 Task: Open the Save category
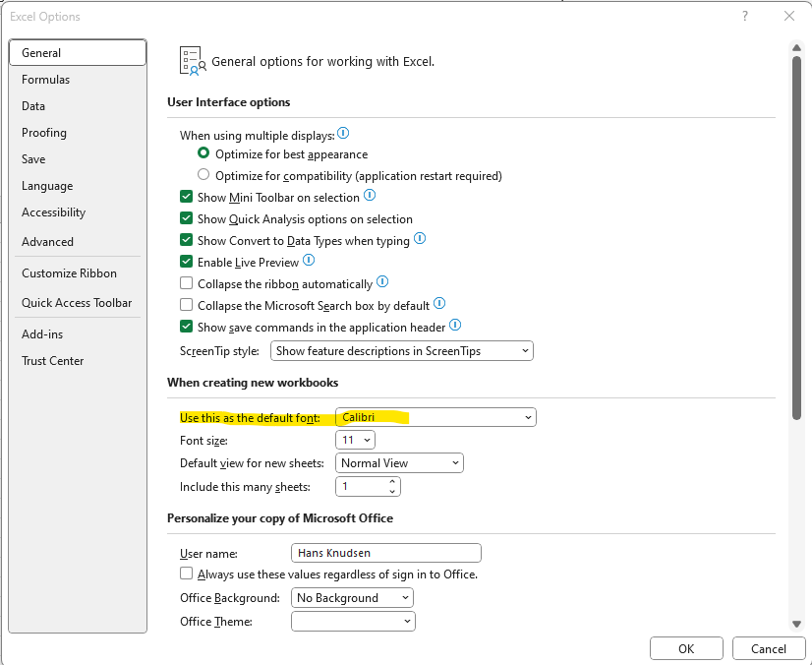pos(78,159)
